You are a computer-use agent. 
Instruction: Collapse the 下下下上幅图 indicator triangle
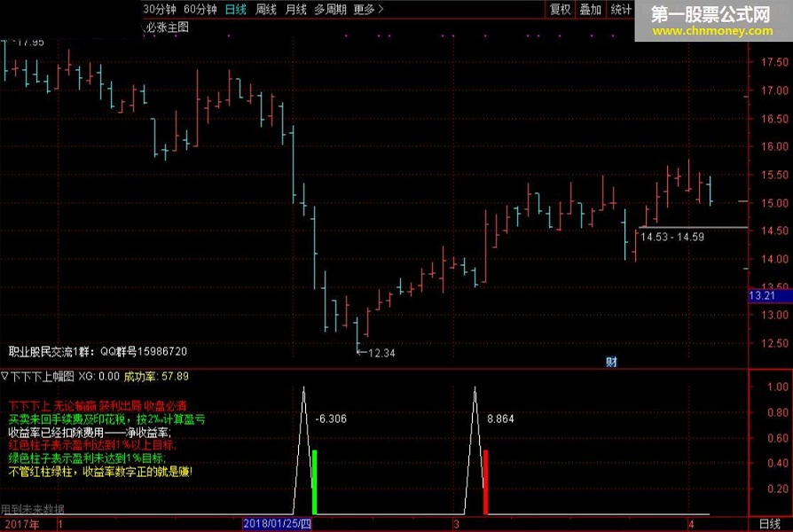point(4,376)
